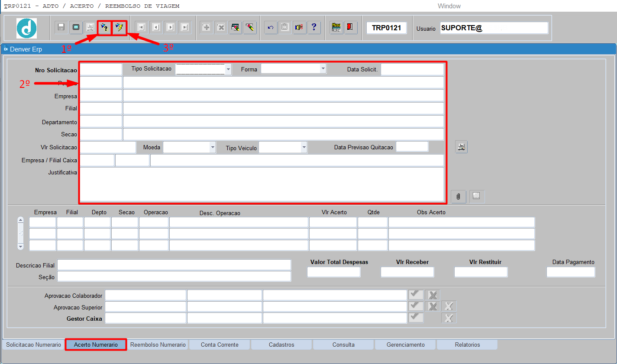The width and height of the screenshot is (617, 364).
Task: Click the Aprovacao Colaborador approve checkmark
Action: (416, 295)
